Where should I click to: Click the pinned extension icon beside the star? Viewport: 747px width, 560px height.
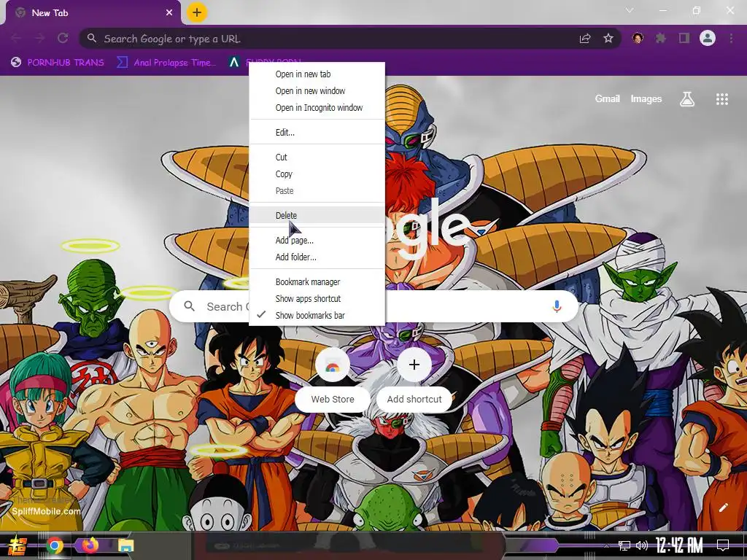(638, 38)
